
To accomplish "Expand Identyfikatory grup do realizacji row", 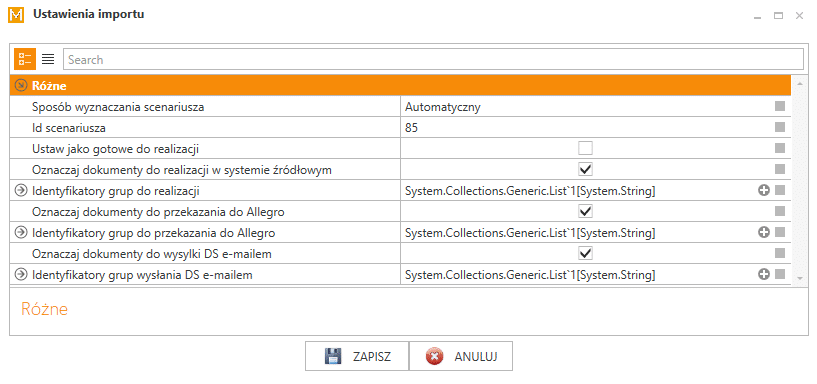I will (20, 191).
